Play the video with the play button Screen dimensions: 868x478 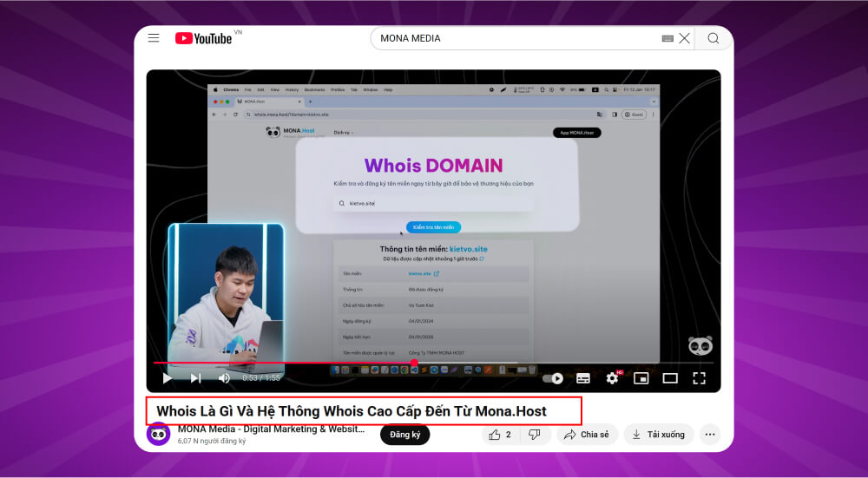coord(168,378)
